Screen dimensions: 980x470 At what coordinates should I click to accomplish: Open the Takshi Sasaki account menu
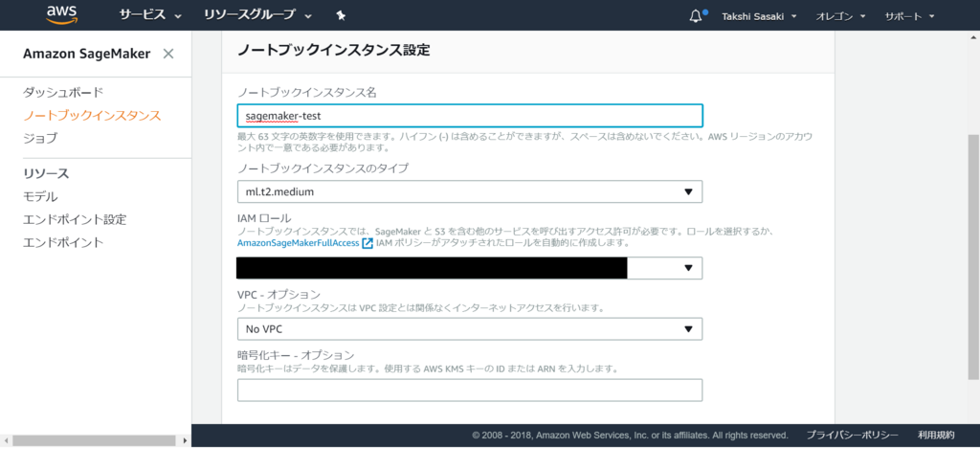click(759, 16)
